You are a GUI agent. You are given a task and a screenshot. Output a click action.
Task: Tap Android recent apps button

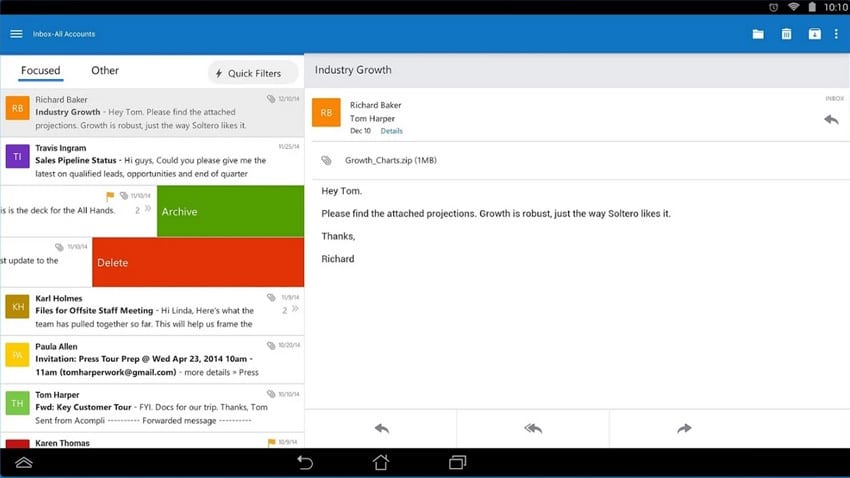458,462
